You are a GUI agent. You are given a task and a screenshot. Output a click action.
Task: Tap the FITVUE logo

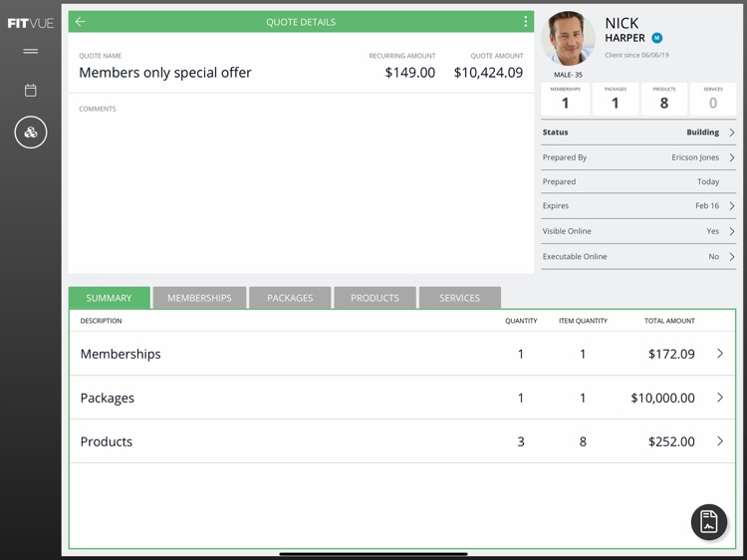pyautogui.click(x=31, y=23)
